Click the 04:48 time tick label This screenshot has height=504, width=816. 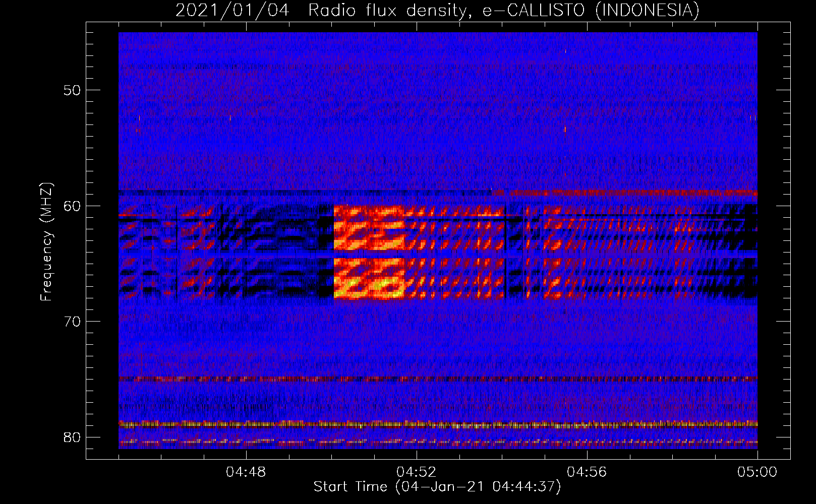pyautogui.click(x=246, y=472)
